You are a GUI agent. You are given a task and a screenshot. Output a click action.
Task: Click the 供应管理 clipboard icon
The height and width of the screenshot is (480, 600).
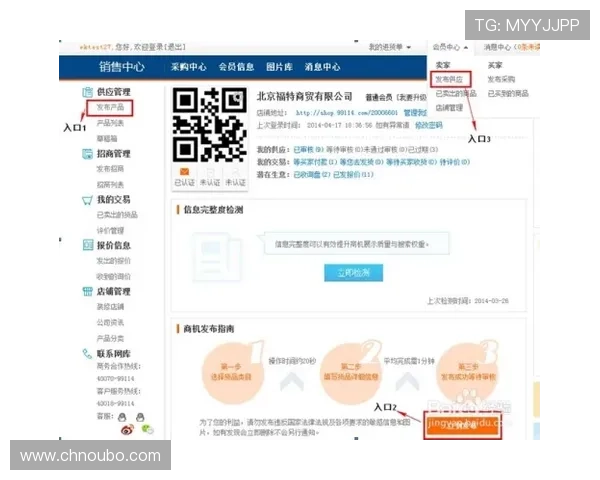87,92
